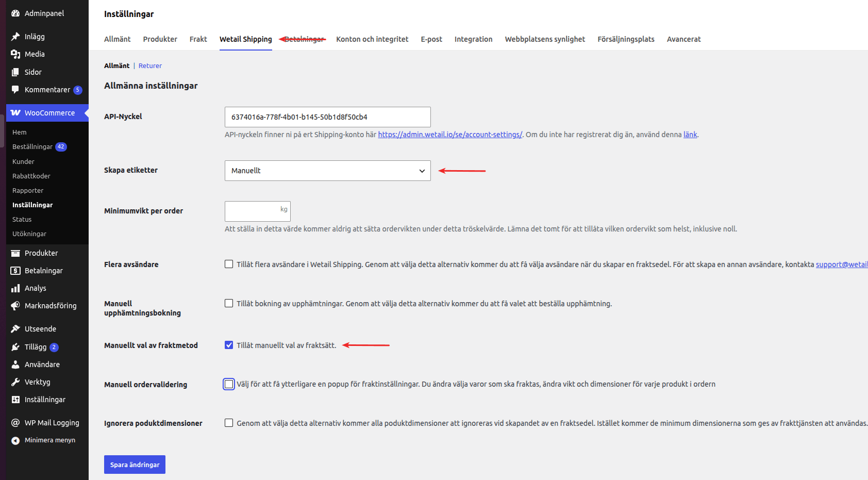Screen dimensions: 868x480
Task: Click the Tillägg update badge 2
Action: [x=54, y=347]
